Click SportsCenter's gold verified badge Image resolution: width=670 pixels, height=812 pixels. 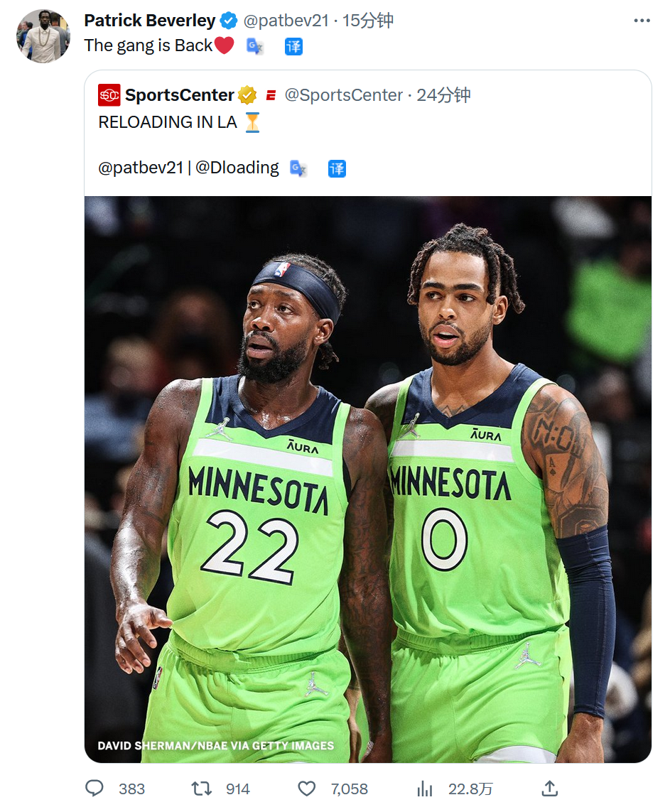(247, 95)
